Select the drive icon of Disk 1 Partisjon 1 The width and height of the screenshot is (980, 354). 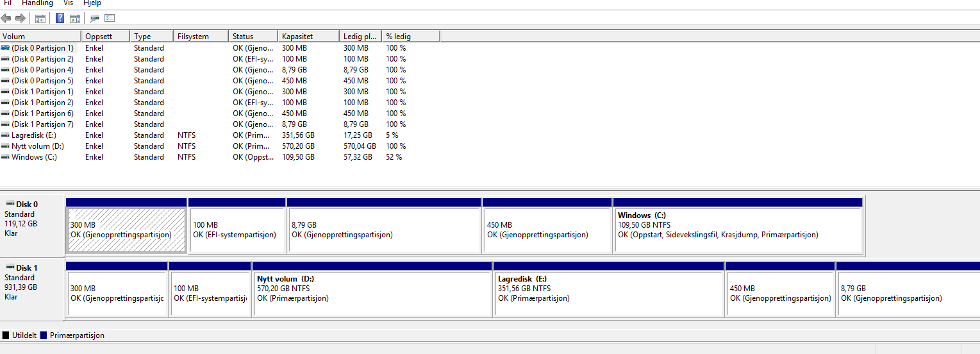5,92
